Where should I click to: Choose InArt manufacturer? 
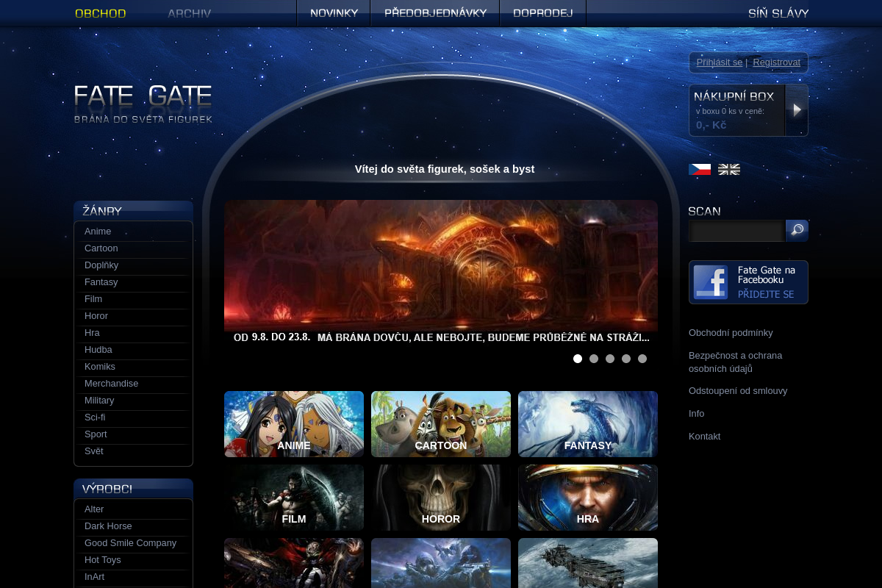tap(95, 577)
